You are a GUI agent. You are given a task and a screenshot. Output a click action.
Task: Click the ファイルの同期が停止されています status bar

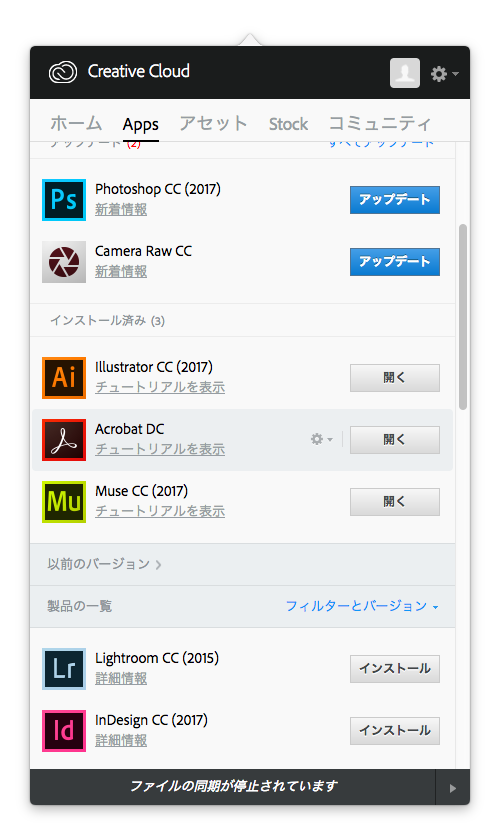point(233,787)
